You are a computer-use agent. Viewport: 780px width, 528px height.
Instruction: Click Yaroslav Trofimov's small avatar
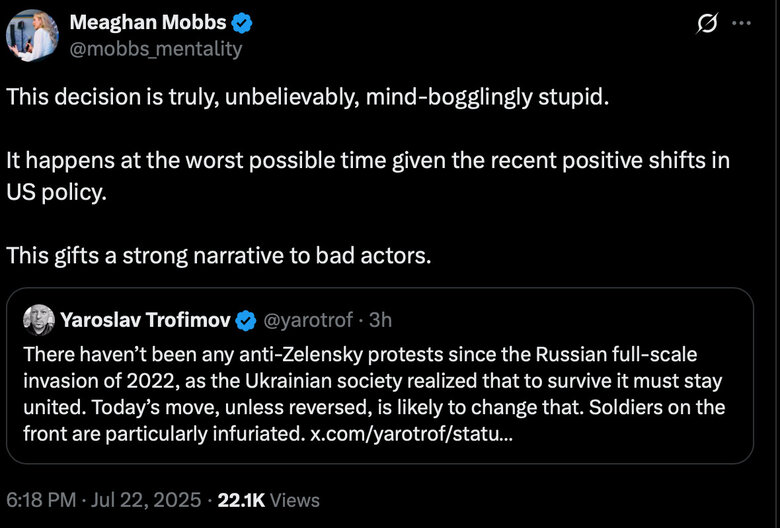coord(38,320)
